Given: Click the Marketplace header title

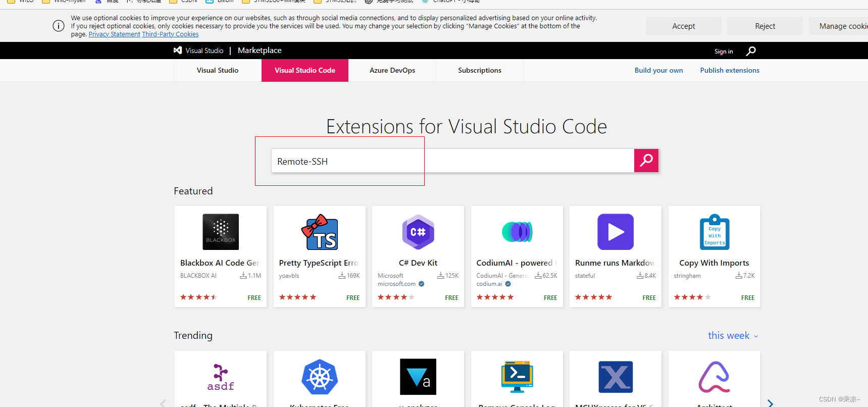Looking at the screenshot, I should click(x=260, y=50).
